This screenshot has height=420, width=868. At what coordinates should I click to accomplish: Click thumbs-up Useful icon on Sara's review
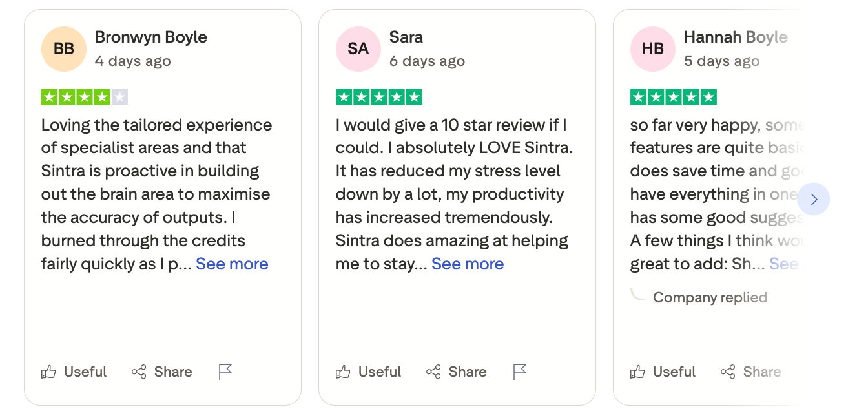[343, 372]
